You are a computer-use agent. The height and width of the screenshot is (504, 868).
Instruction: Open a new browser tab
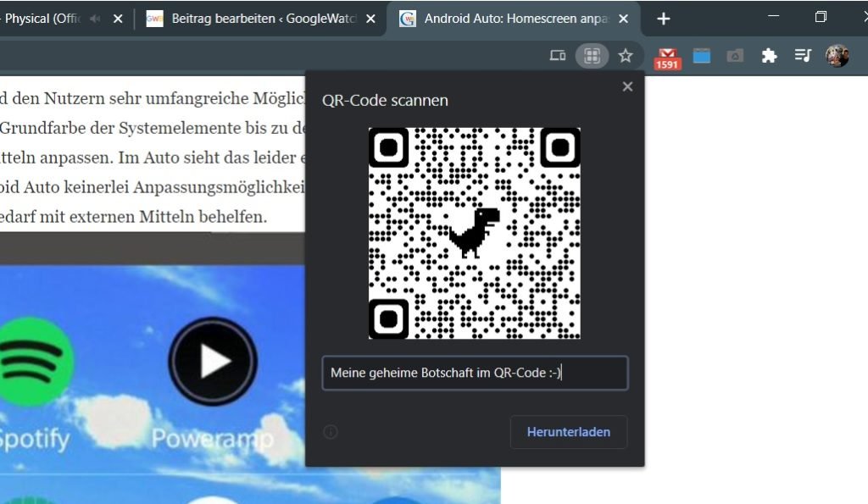(663, 18)
